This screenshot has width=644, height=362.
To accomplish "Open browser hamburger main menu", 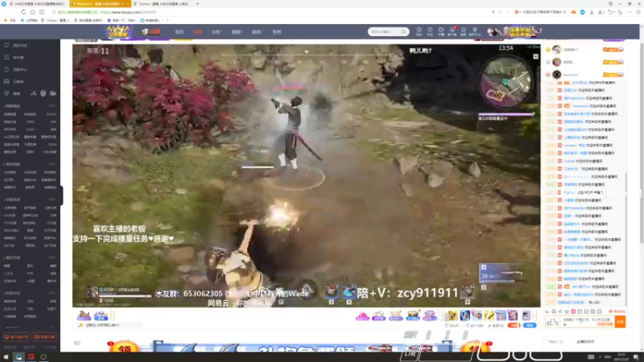I will click(x=638, y=12).
